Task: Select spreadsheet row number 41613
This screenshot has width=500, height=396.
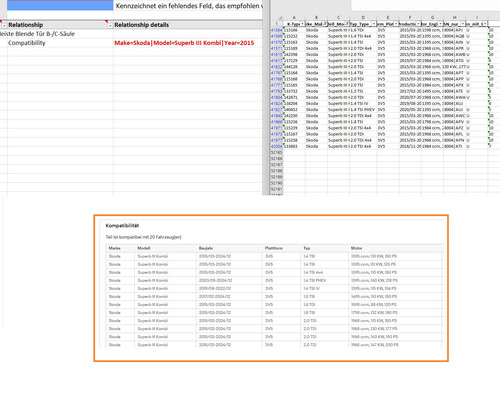Action: [276, 54]
